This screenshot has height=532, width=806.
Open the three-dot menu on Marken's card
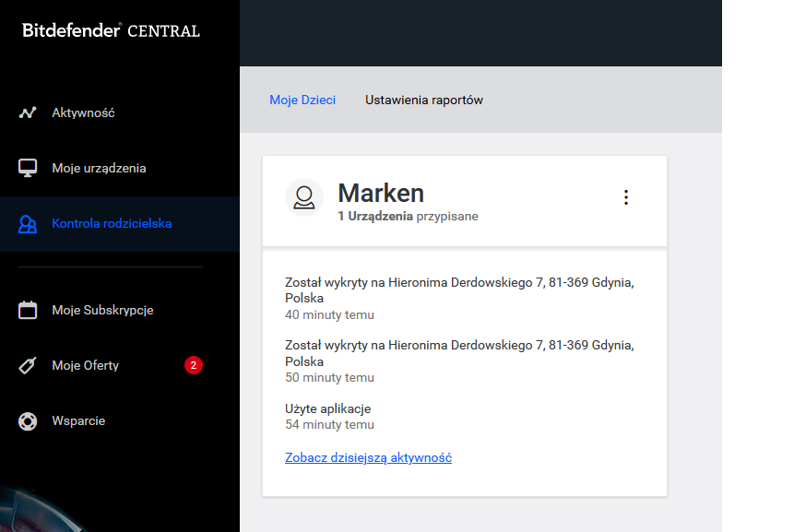626,197
